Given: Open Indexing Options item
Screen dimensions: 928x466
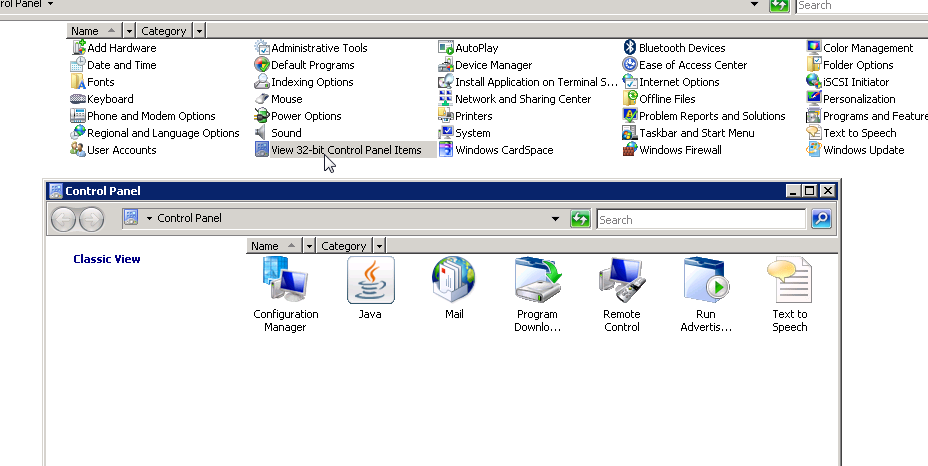Looking at the screenshot, I should pyautogui.click(x=304, y=82).
